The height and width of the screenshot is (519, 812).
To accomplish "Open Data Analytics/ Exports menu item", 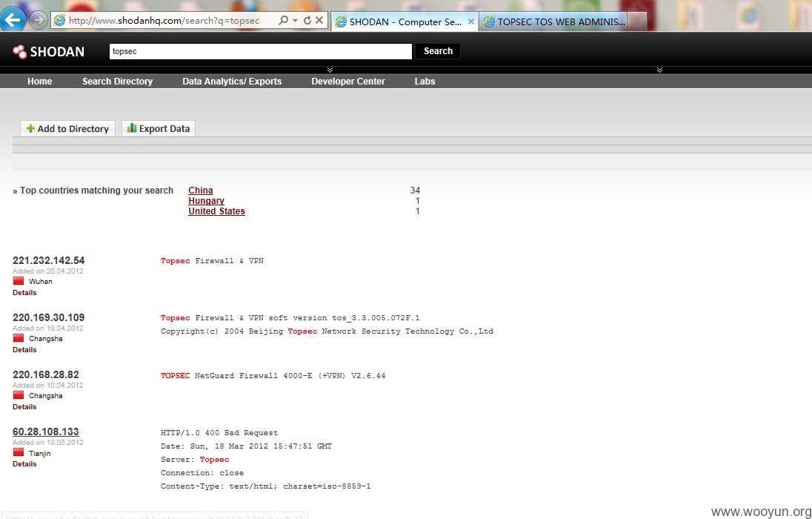I will (232, 82).
